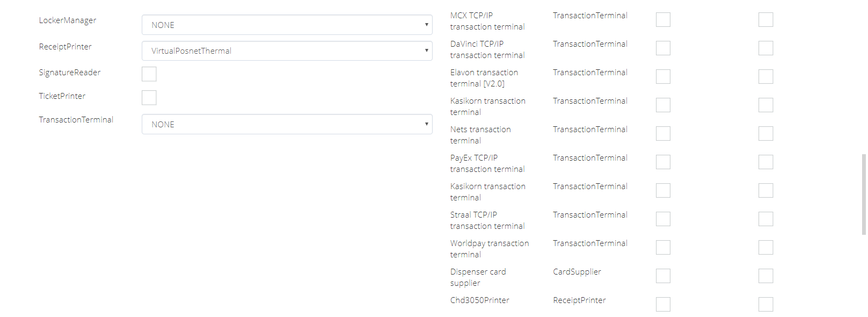This screenshot has height=317, width=868.
Task: Check first checkbox for MCX TCP/IP terminal
Action: [x=663, y=20]
